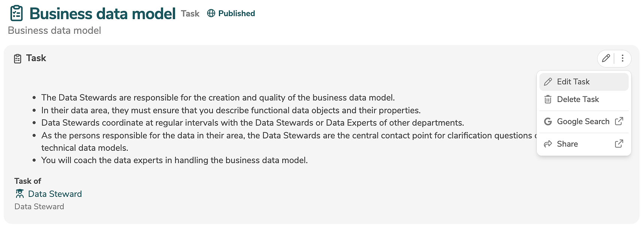Select Share from the dropdown menu
This screenshot has width=644, height=228.
pyautogui.click(x=567, y=144)
